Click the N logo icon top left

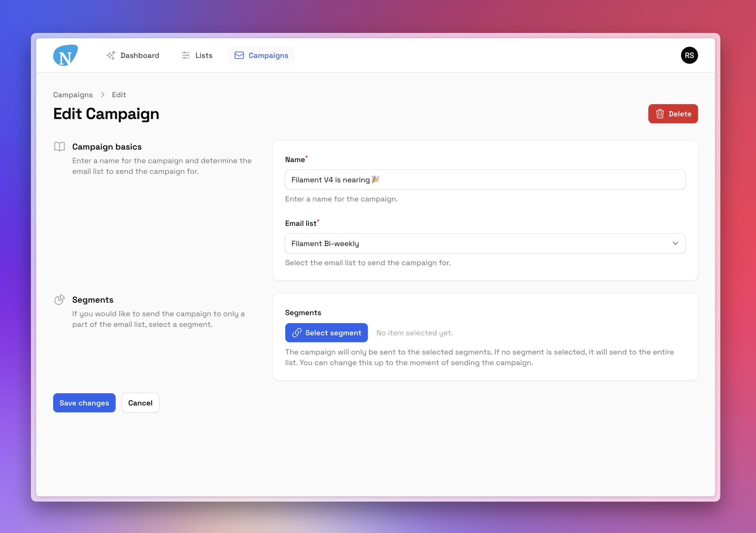tap(65, 55)
